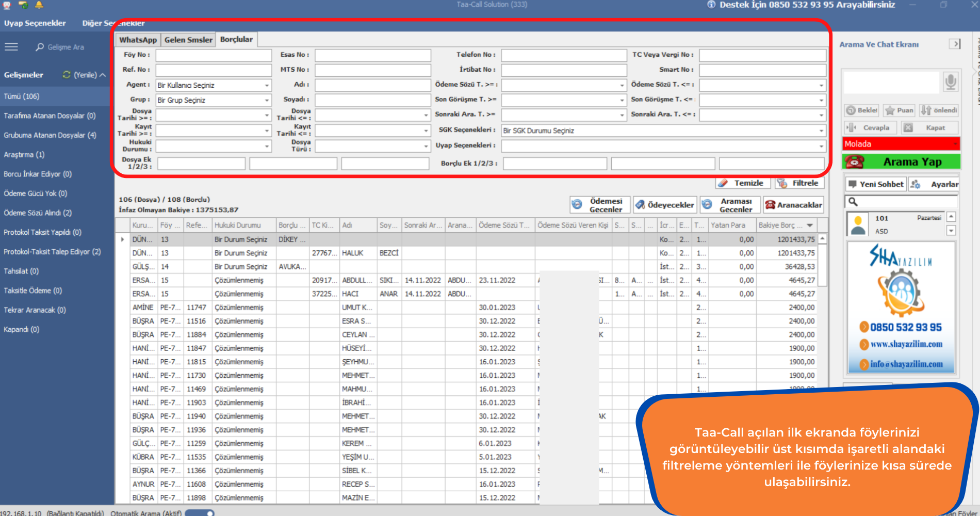
Task: Open the Kapandı (0) category
Action: pos(21,330)
